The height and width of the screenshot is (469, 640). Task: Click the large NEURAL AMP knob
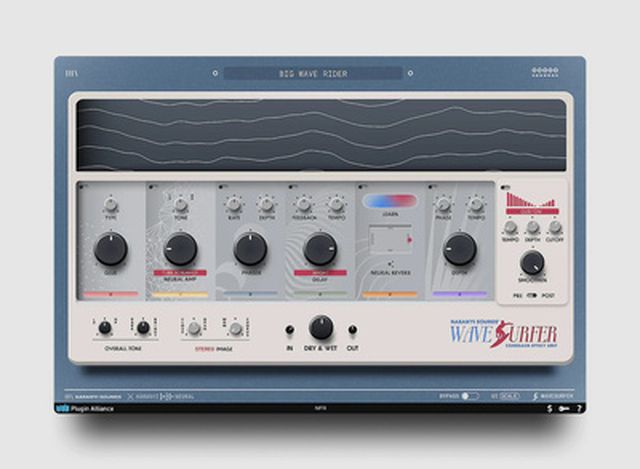(180, 249)
